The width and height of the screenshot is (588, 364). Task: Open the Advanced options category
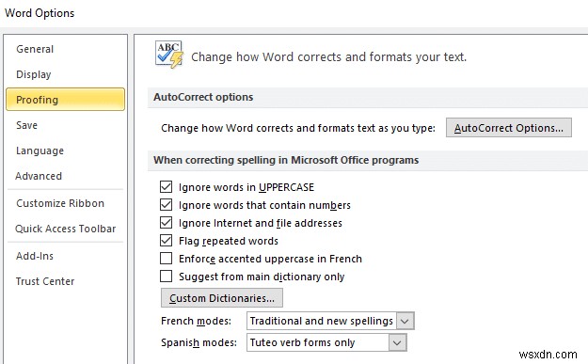tap(39, 176)
